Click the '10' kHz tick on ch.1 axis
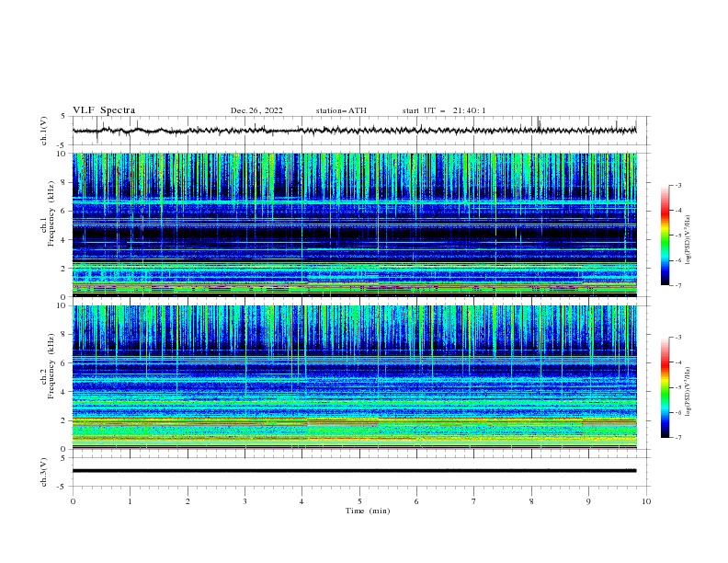Viewport: 728px width, 563px height. (x=63, y=154)
